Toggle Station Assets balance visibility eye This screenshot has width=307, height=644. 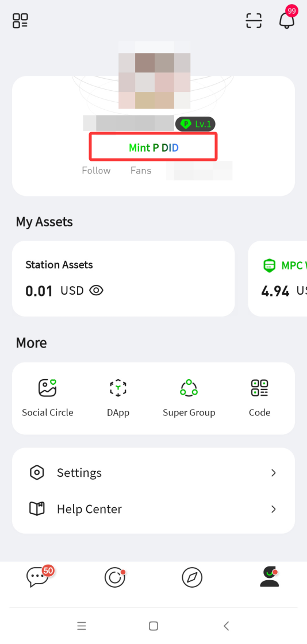tap(96, 291)
